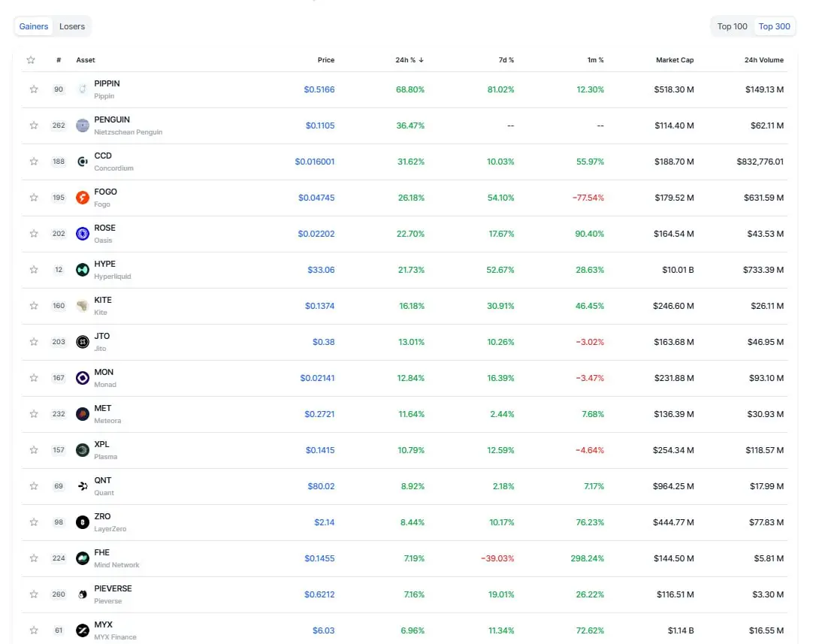Click the PIEVERSE coin logo icon
The height and width of the screenshot is (644, 816).
tap(82, 594)
